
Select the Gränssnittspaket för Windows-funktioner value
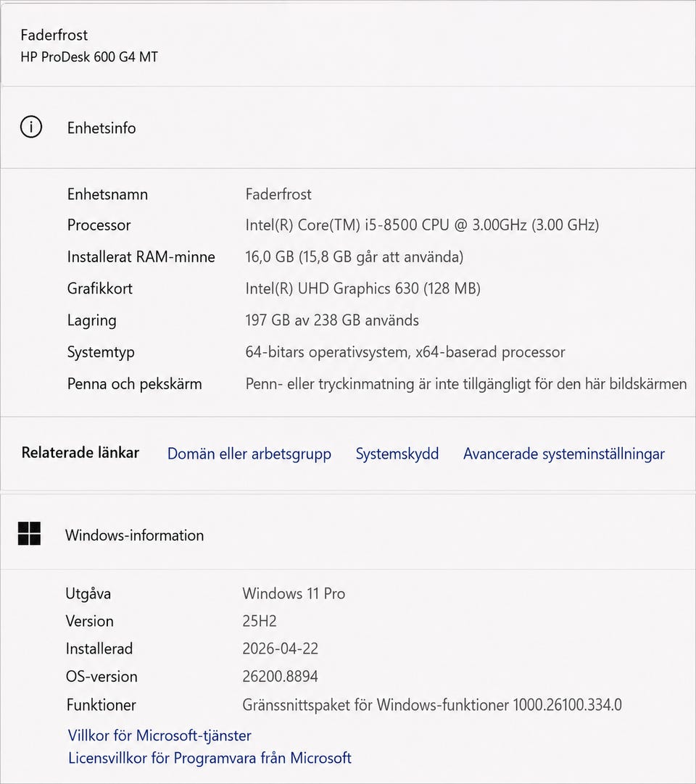pyautogui.click(x=432, y=705)
